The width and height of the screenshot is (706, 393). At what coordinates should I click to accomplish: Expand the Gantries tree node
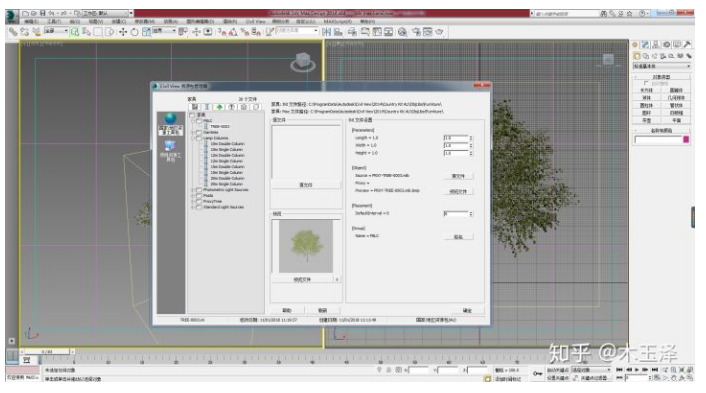tap(193, 132)
